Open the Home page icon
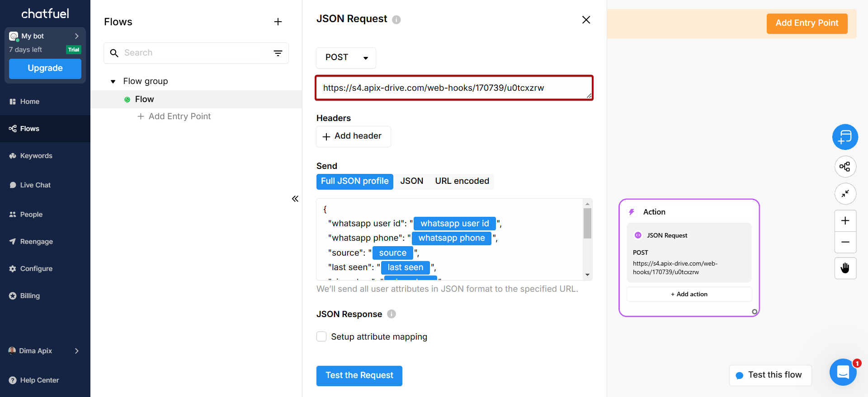This screenshot has width=868, height=397. click(13, 102)
